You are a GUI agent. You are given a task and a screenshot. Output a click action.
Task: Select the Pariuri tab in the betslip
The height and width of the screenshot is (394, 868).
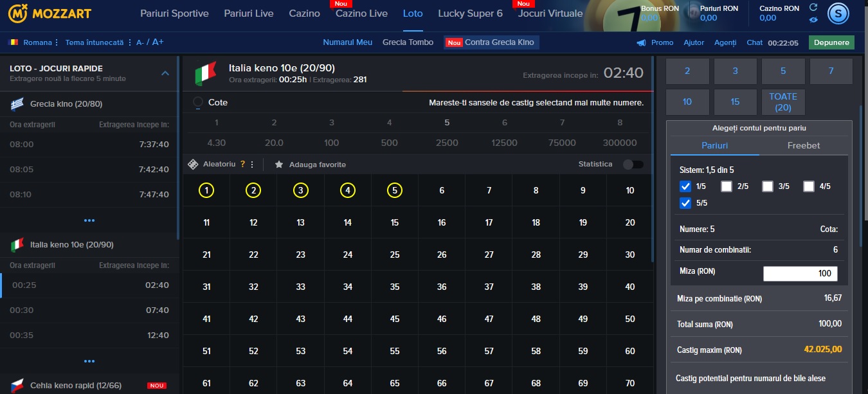(x=715, y=145)
